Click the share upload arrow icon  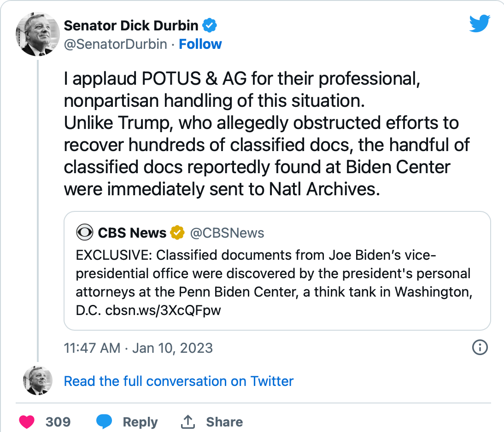click(x=188, y=422)
